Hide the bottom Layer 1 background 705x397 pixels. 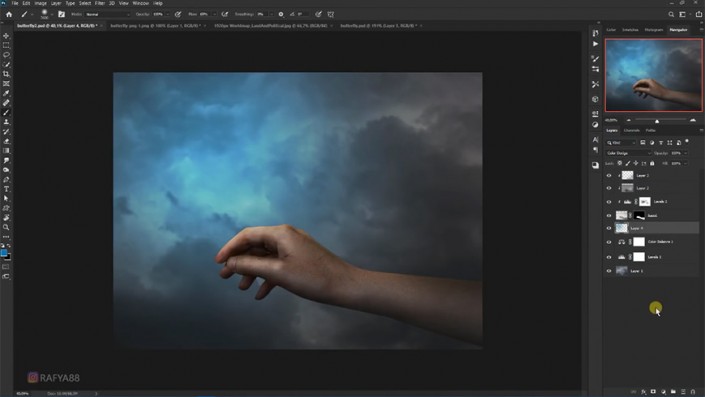click(609, 271)
